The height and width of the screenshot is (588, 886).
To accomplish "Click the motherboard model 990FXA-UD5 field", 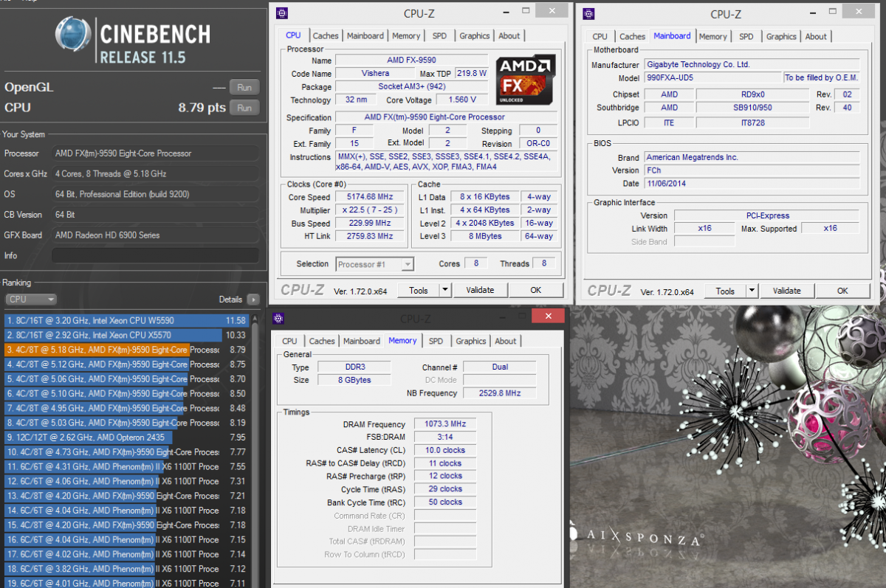I will tap(712, 78).
